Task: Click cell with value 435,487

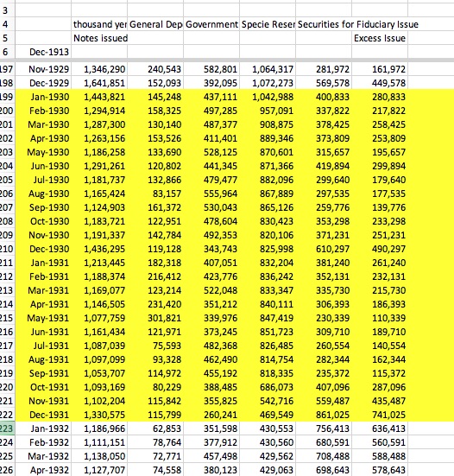Action: click(380, 401)
